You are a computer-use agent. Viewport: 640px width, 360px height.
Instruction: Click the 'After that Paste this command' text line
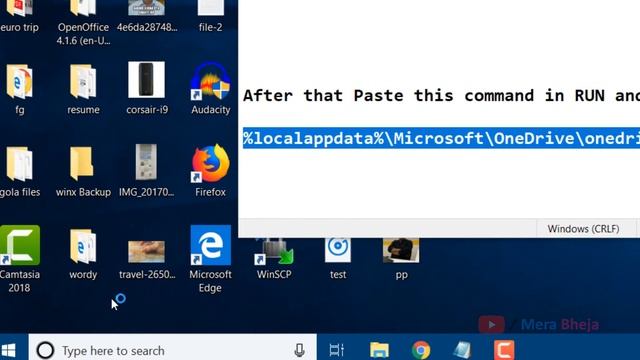[x=441, y=96]
